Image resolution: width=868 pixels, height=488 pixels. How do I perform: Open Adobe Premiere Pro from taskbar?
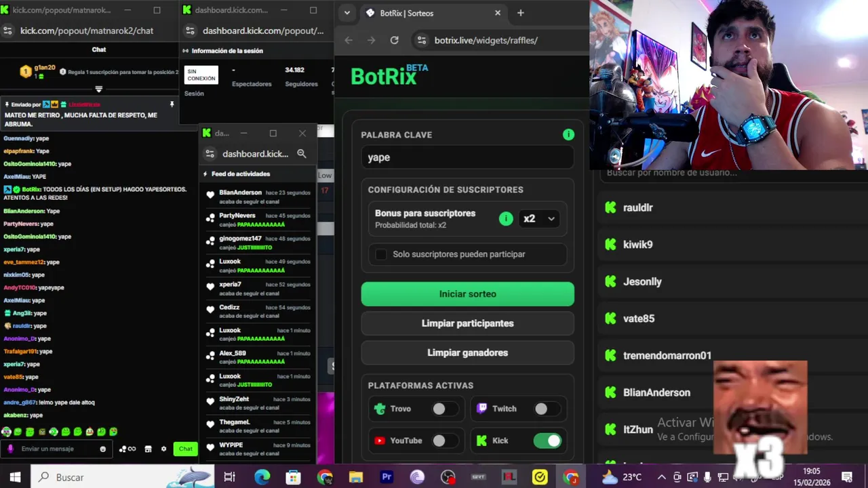click(387, 477)
